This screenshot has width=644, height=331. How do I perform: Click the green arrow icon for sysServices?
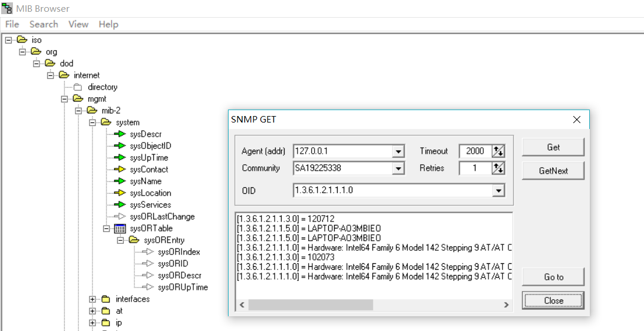120,204
